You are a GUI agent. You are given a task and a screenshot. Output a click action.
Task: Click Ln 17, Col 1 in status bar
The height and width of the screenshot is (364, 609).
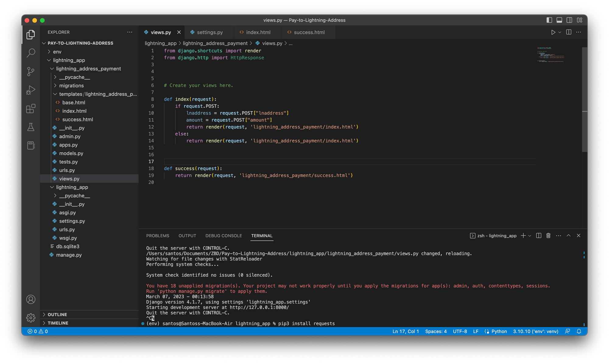[406, 331]
